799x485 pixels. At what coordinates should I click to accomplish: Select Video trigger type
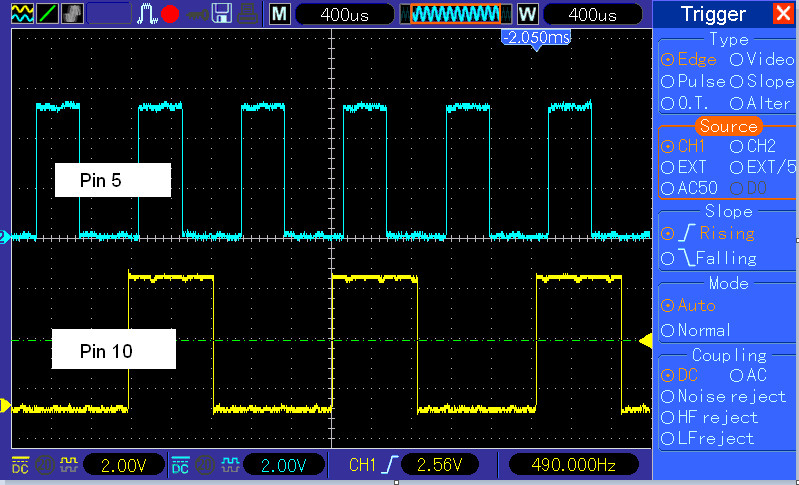pos(762,60)
